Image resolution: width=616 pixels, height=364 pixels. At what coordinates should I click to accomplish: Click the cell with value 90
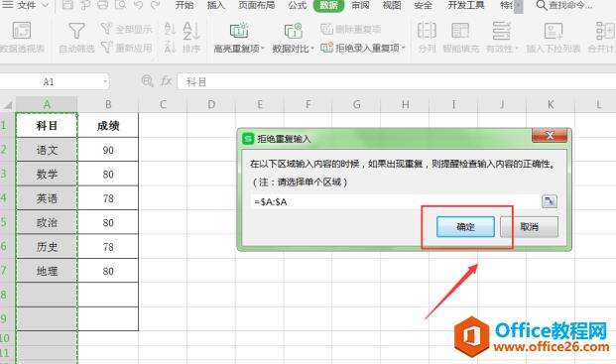coord(108,150)
